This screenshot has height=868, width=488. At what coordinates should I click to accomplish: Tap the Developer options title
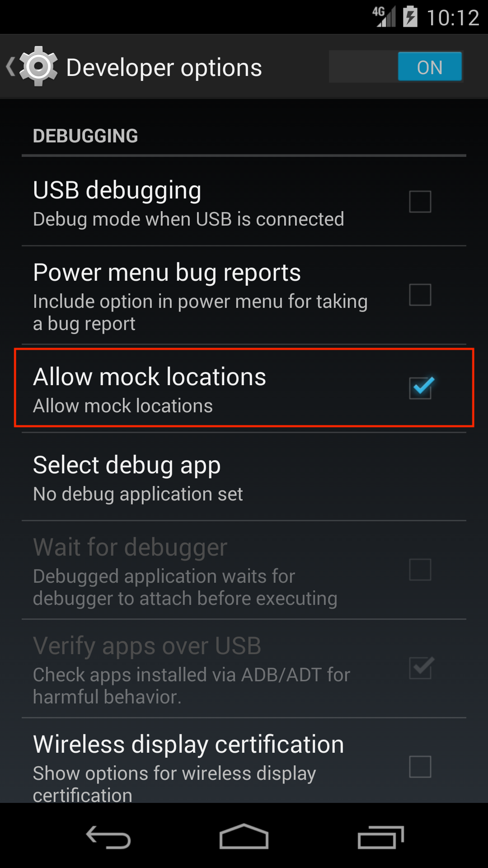[164, 68]
